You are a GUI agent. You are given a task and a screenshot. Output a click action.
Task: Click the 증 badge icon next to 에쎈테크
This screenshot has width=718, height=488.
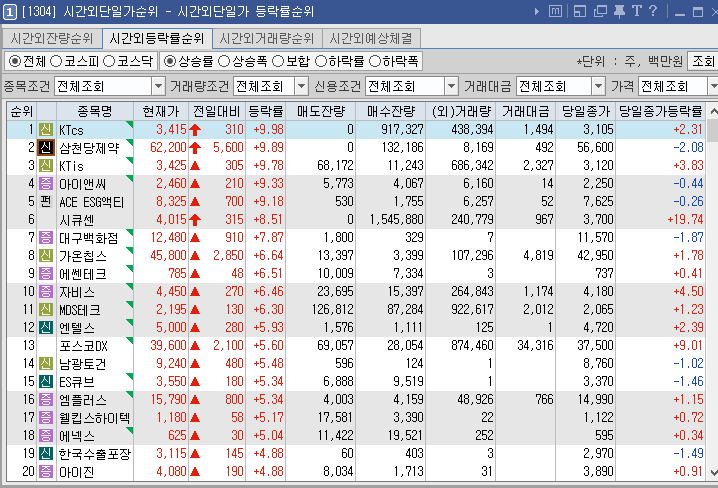[x=45, y=274]
